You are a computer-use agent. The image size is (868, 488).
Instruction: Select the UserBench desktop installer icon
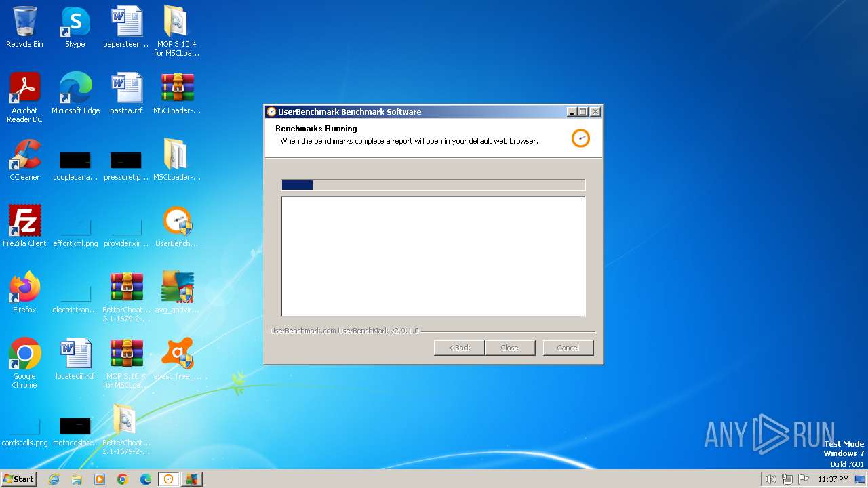(177, 226)
